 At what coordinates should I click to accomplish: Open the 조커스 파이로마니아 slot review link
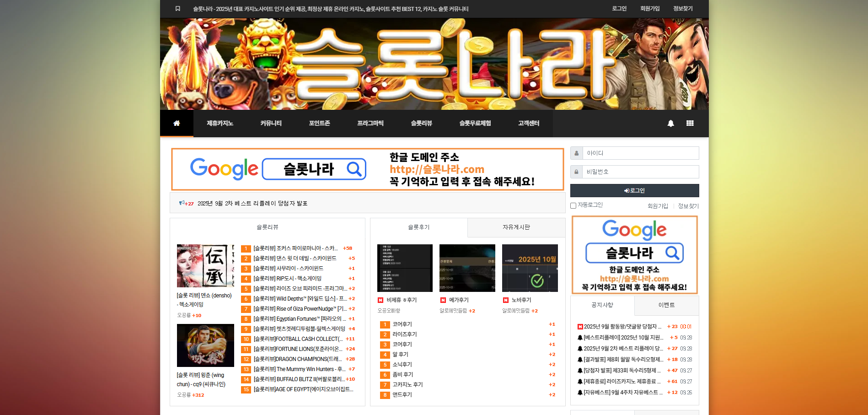point(295,248)
